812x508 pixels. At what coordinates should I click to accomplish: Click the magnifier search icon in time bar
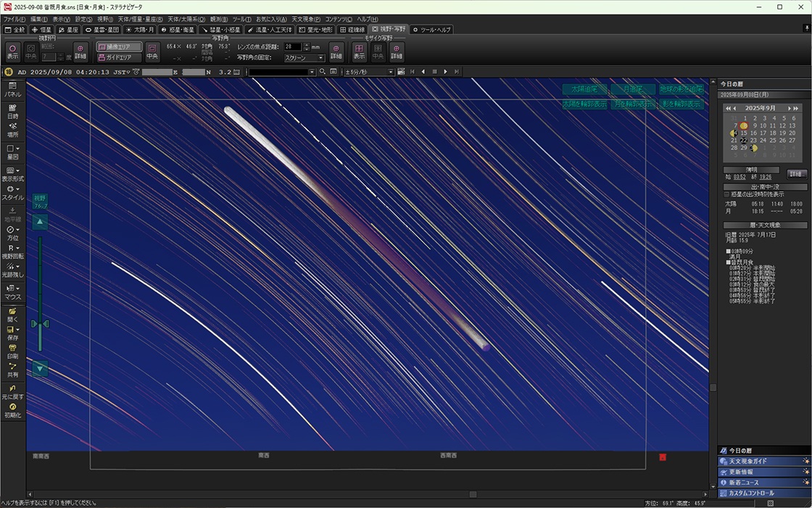point(323,72)
